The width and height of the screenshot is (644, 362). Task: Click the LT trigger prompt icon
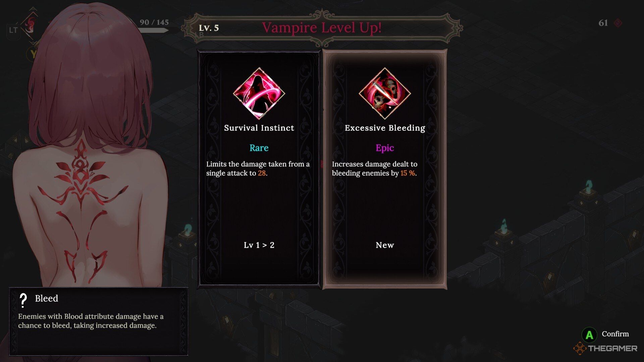[x=13, y=31]
